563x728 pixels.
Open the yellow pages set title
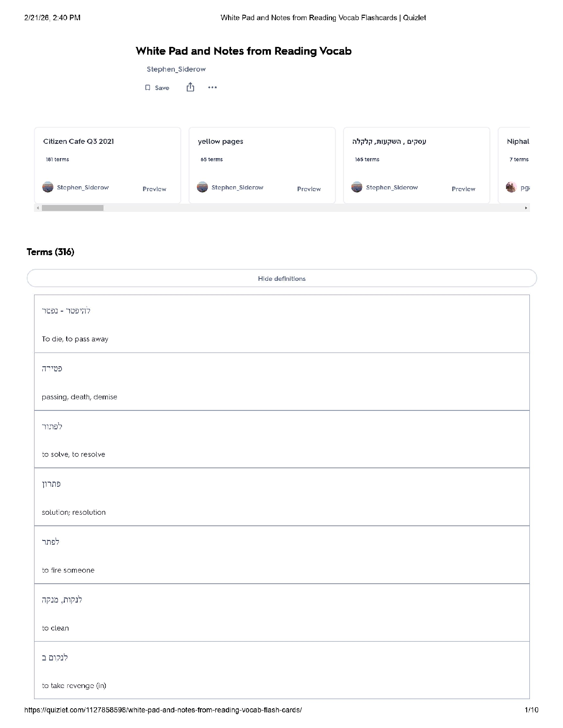[220, 142]
